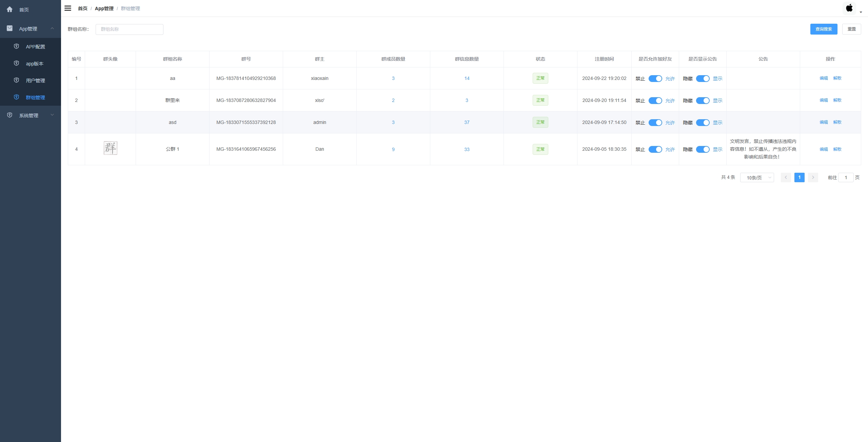Screen dimensions: 868x442
Task: Click 首页 in the breadcrumb
Action: [82, 8]
